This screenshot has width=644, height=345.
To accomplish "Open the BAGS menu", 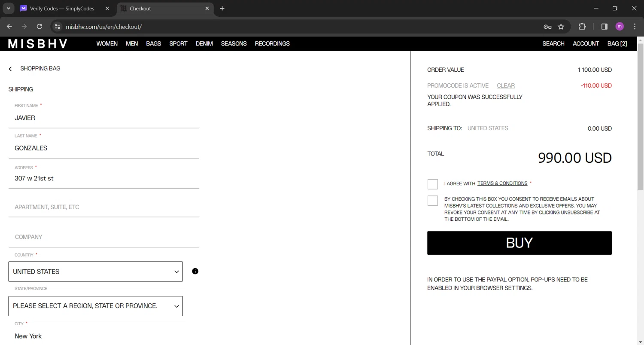I will coord(154,43).
